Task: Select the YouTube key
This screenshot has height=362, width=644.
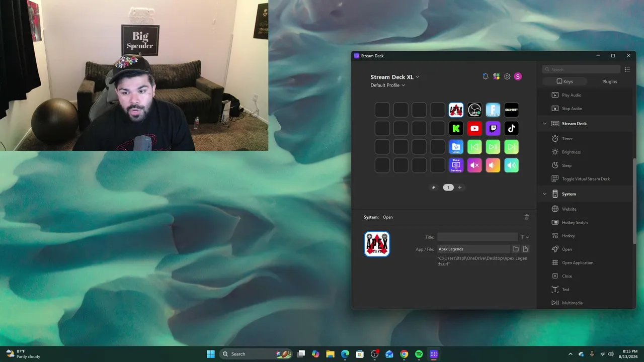Action: coord(474,129)
